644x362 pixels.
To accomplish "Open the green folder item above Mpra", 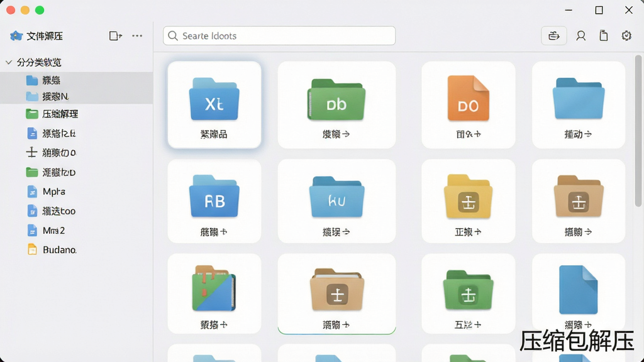I will click(51, 172).
